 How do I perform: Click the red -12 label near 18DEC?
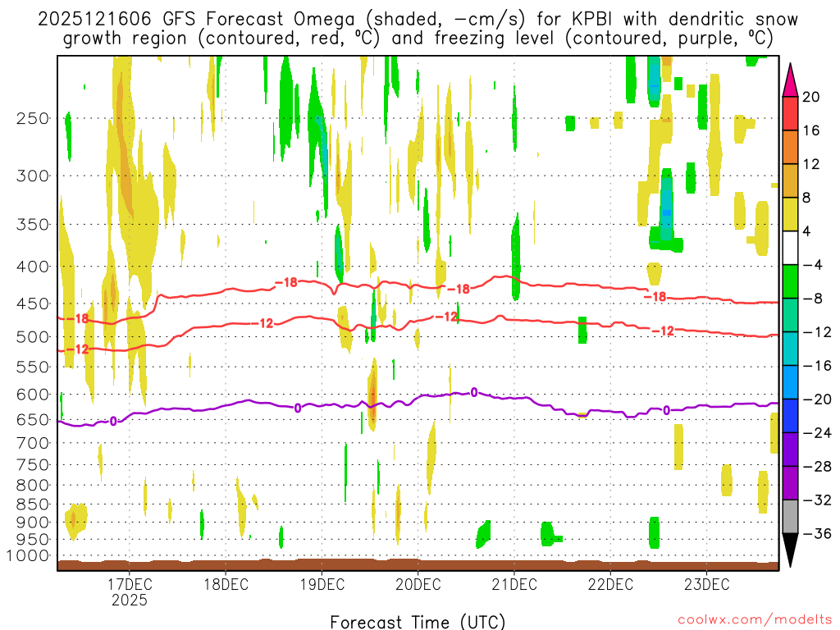pos(262,323)
